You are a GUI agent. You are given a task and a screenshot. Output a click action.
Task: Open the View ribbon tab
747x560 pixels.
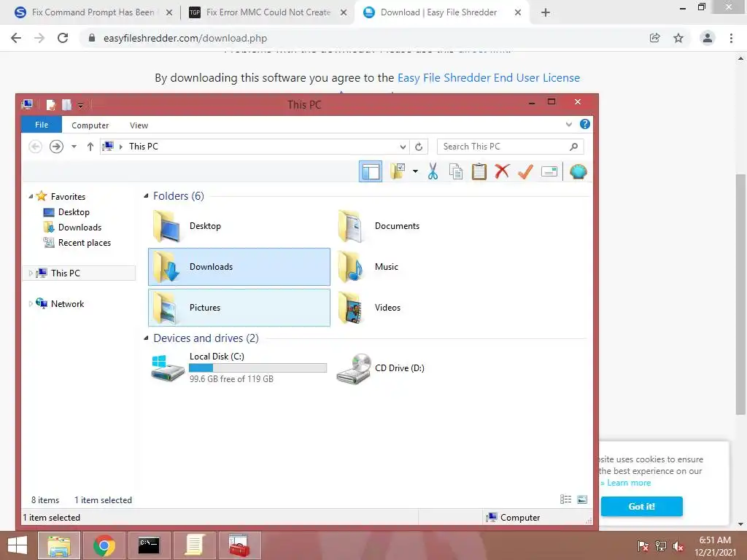[x=139, y=125]
